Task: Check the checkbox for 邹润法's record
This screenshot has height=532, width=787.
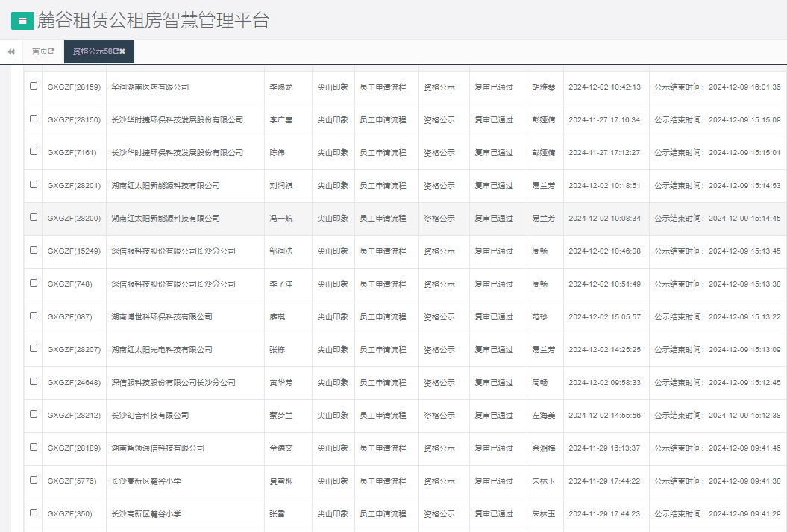Action: pos(32,251)
